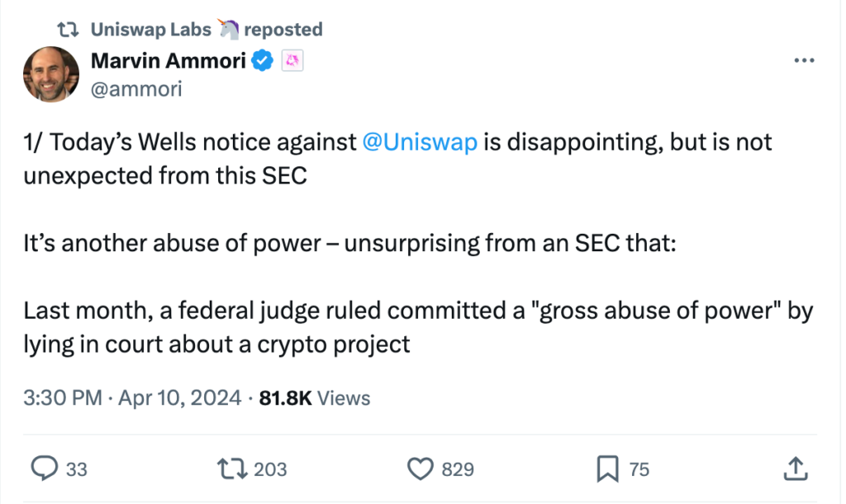Open the share icon for this tweet
This screenshot has width=846, height=504.
tap(794, 469)
